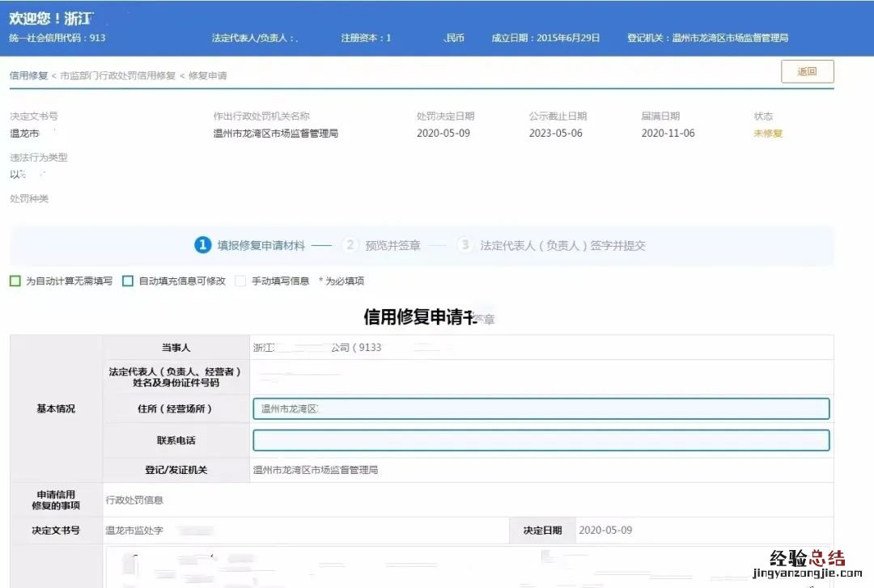Click blue box beside 自动填充信息可修改
Screen dimensions: 874x588
point(128,281)
